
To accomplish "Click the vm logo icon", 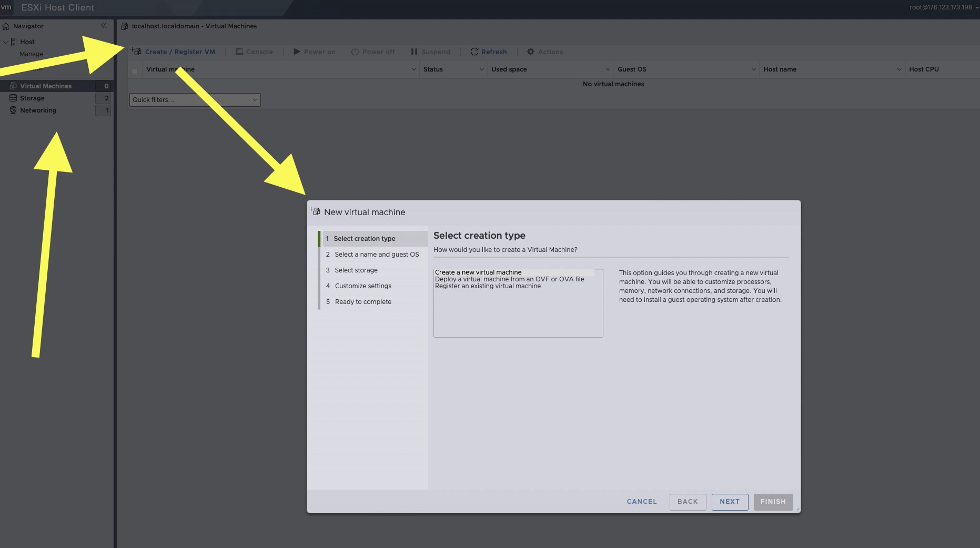I will click(x=6, y=7).
